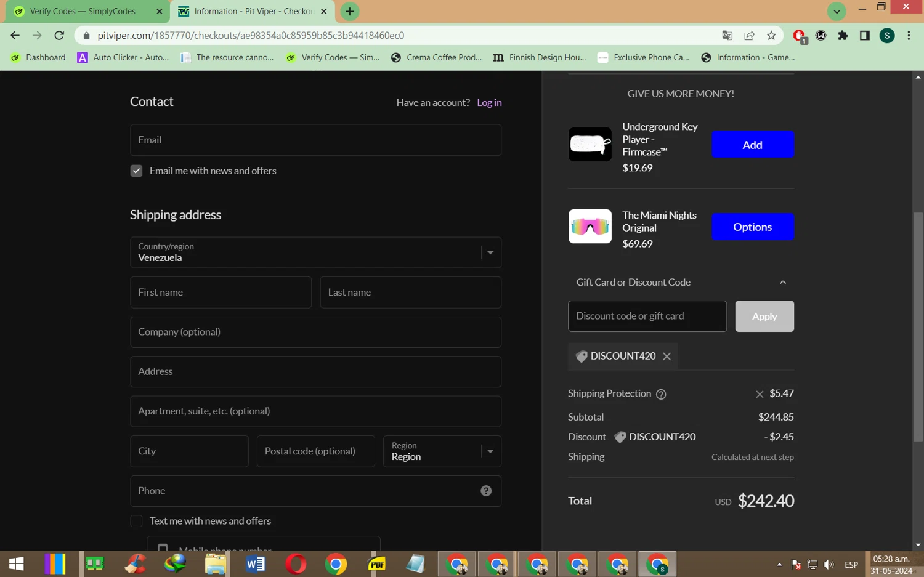Uncheck Email me with news and offers
The height and width of the screenshot is (577, 924).
[x=136, y=171]
